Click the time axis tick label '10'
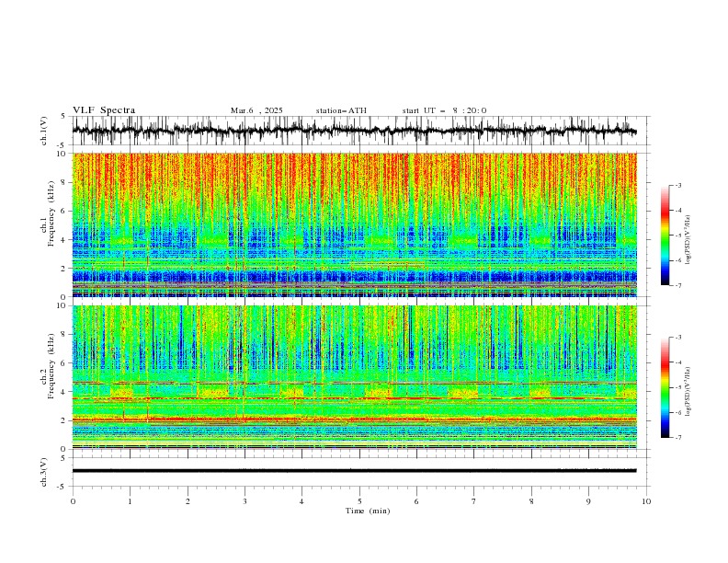 (x=646, y=501)
